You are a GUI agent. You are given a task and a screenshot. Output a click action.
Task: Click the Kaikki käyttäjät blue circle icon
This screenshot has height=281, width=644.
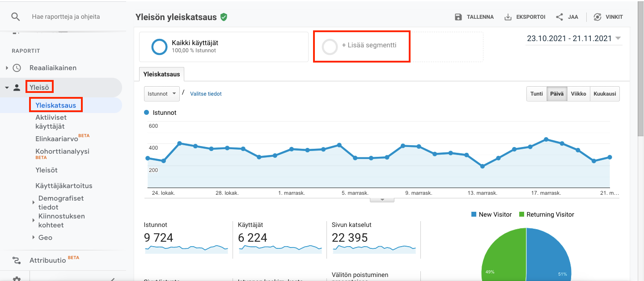tap(159, 47)
